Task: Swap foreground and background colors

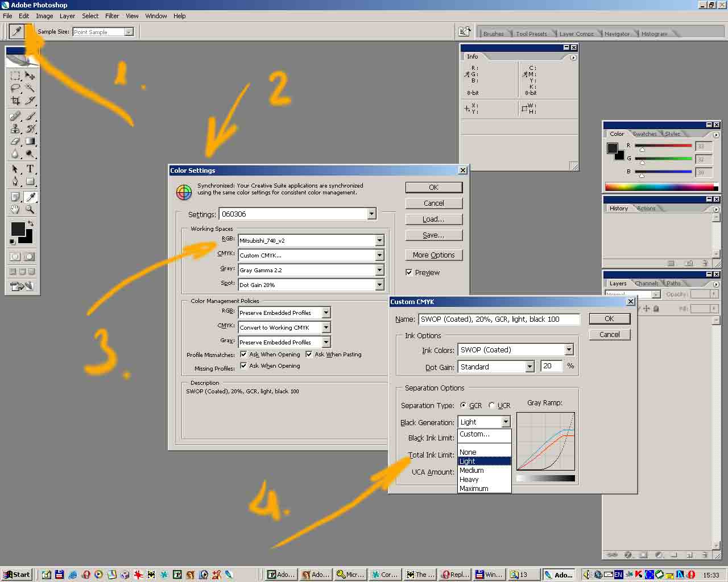Action: [31, 223]
